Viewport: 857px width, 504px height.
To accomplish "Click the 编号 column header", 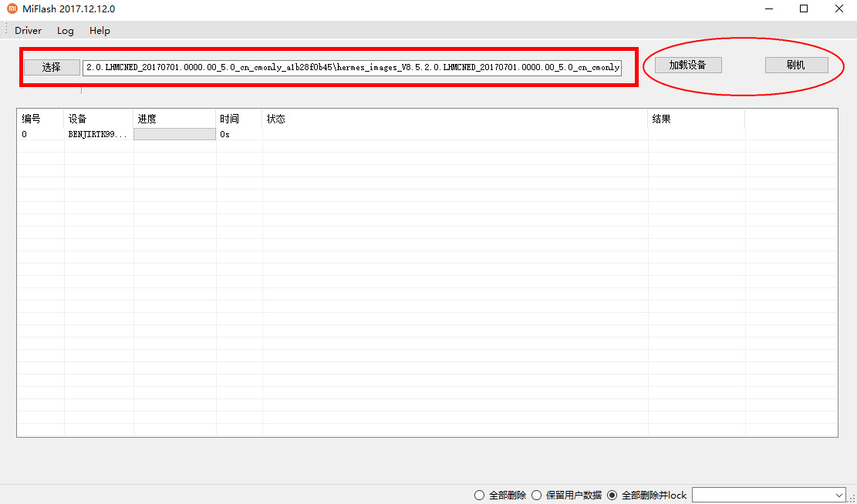I will [x=40, y=119].
